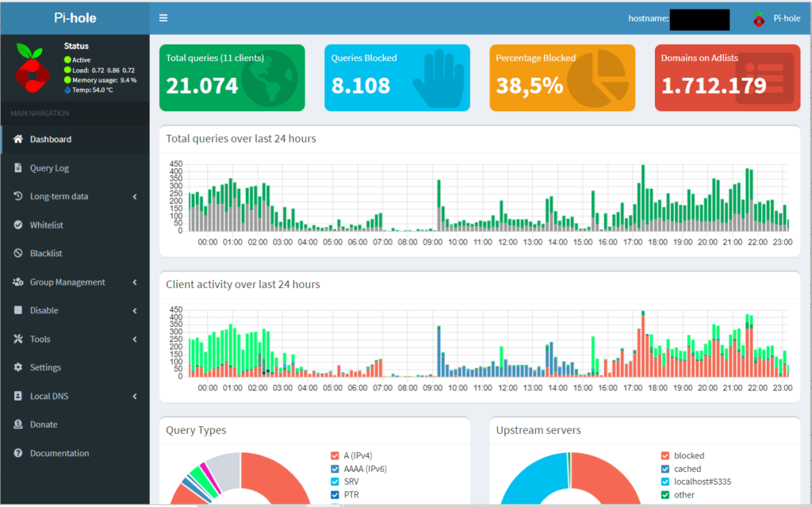Click the Whitelist checkmark icon
Screen dimensions: 812x507
tap(18, 225)
